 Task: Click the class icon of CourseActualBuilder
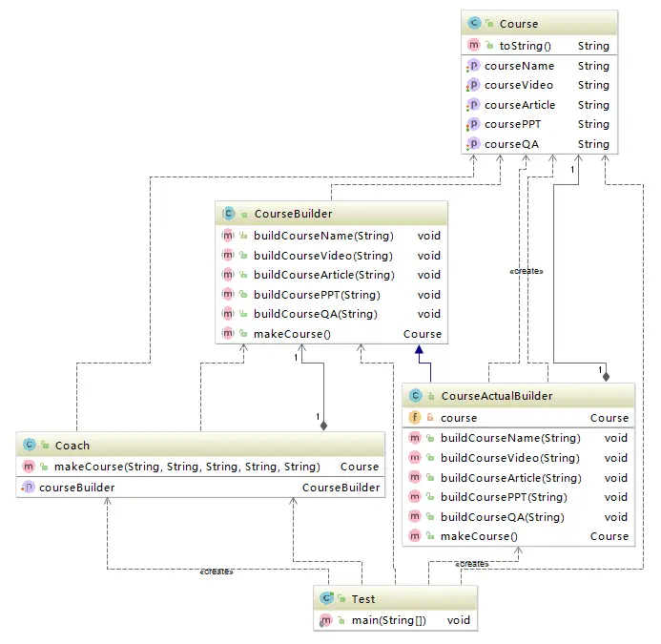click(415, 396)
